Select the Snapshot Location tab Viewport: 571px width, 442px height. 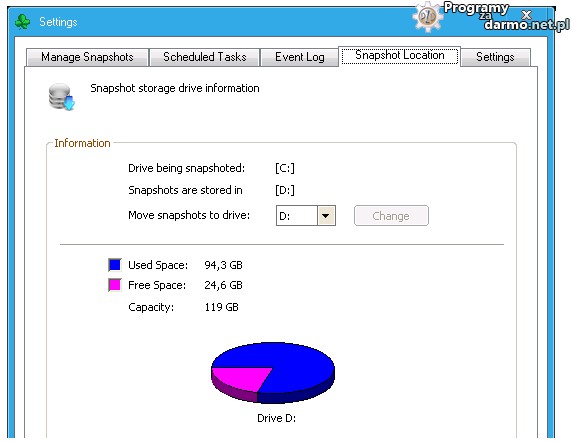[399, 56]
